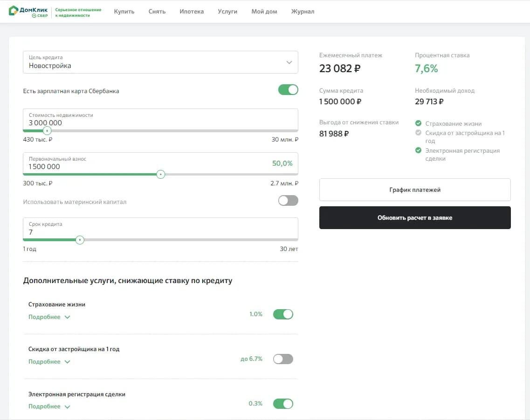Turn off Электронная регистрация сделки toggle
Image resolution: width=530 pixels, height=420 pixels.
point(283,404)
